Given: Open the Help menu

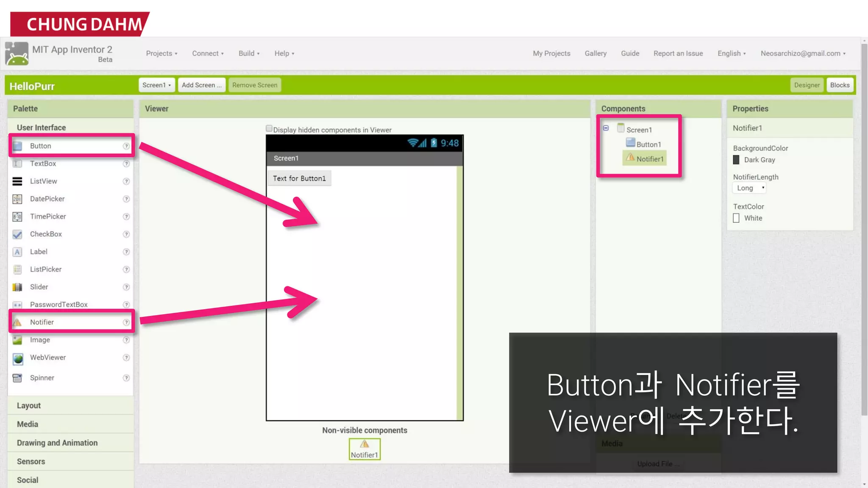Looking at the screenshot, I should coord(284,53).
